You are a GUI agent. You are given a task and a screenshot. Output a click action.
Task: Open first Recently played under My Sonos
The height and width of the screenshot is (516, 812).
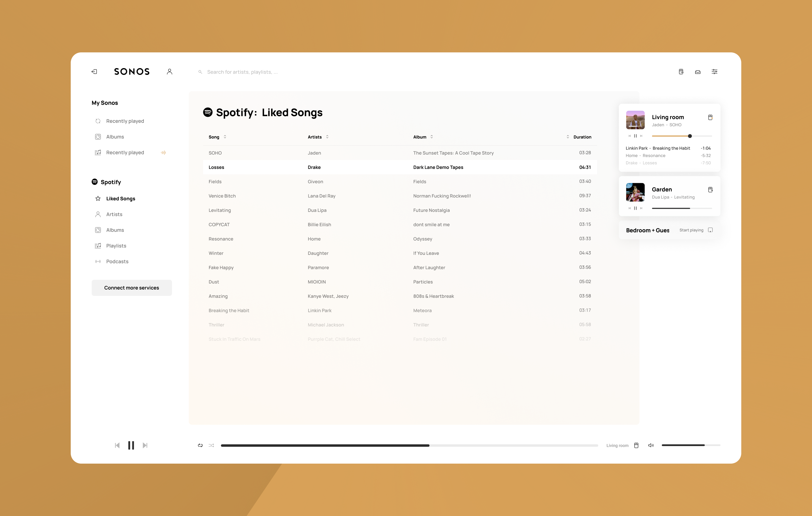120,121
